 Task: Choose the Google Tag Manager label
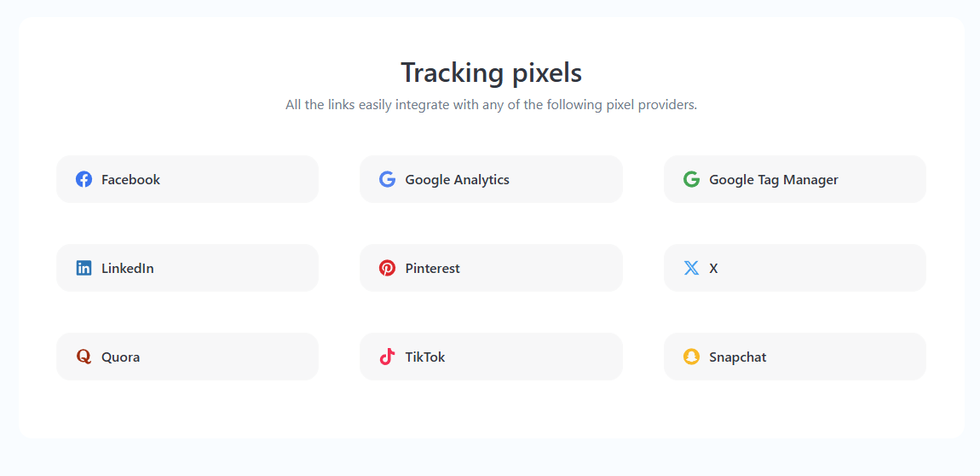(773, 179)
